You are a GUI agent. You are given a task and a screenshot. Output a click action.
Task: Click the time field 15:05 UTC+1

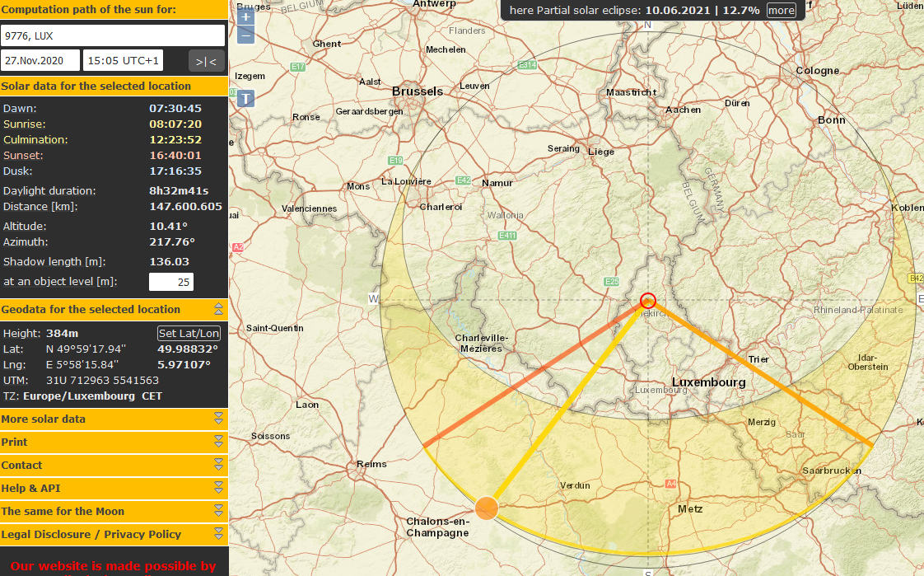[x=124, y=60]
